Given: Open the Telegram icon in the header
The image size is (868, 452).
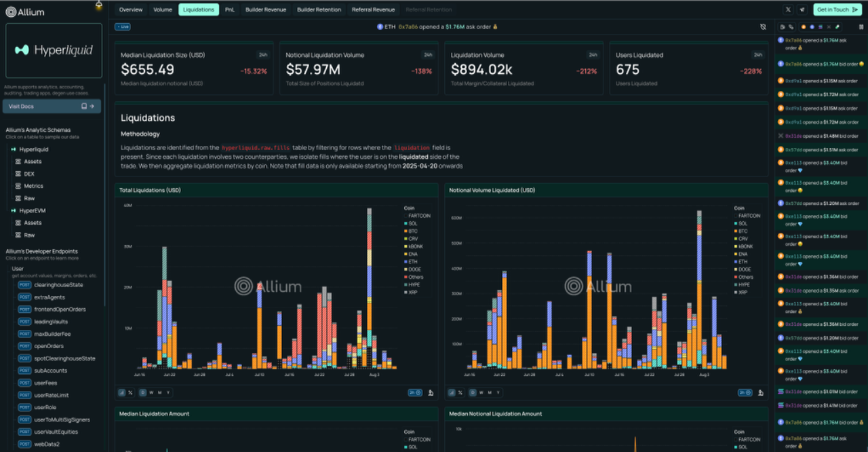Looking at the screenshot, I should pos(802,10).
